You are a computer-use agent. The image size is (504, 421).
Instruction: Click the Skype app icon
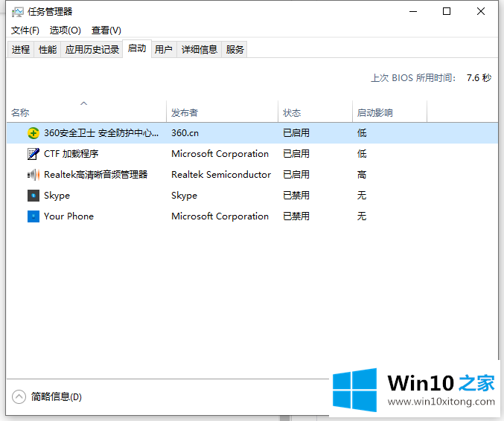(34, 196)
